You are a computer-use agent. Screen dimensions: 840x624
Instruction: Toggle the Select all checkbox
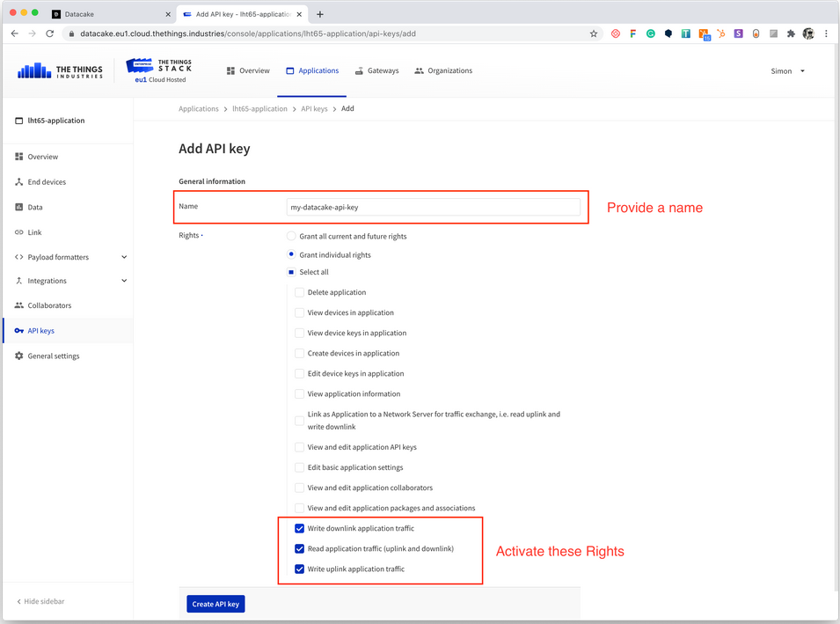click(x=291, y=272)
